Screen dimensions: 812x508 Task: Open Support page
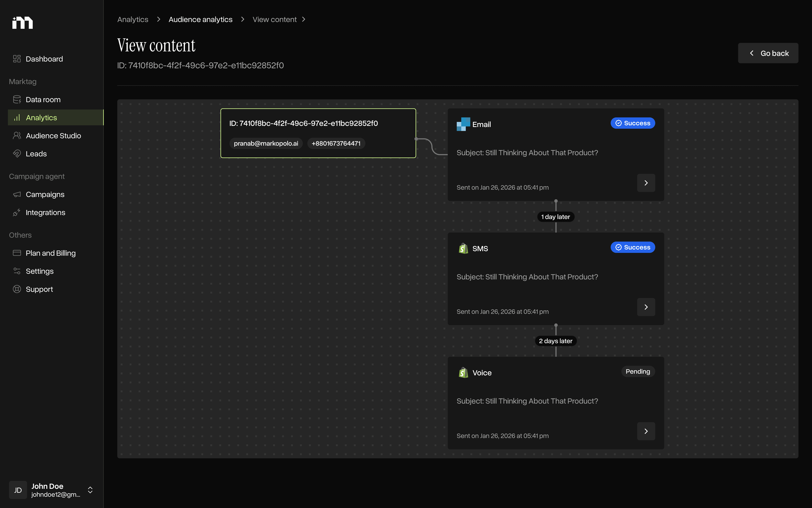[x=56, y=289]
